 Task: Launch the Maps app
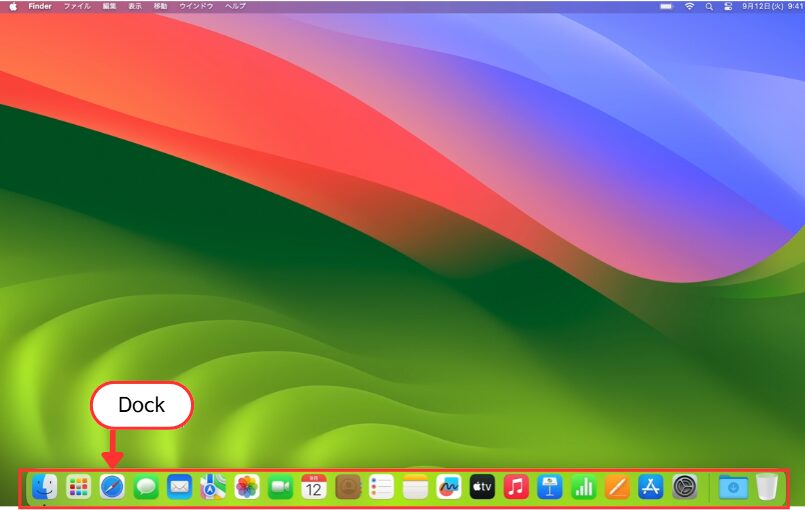[x=213, y=487]
